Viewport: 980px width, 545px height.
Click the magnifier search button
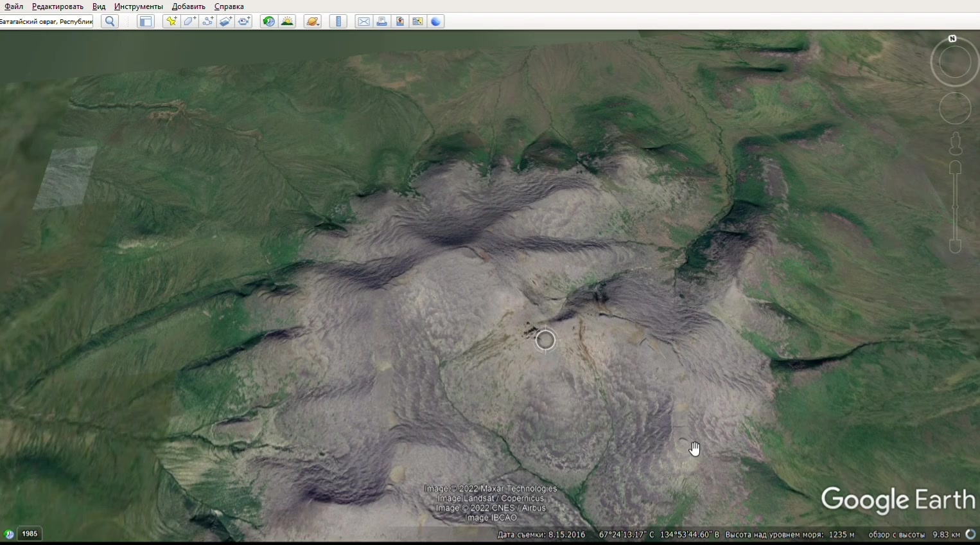[110, 21]
